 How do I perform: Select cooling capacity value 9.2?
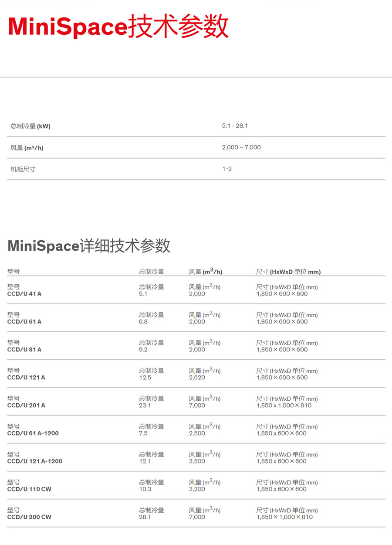click(143, 350)
